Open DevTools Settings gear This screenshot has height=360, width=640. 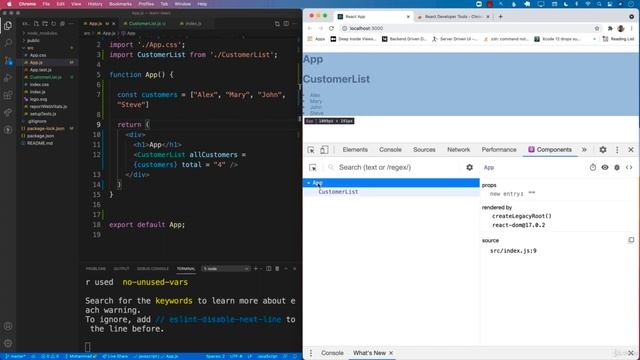coord(603,150)
